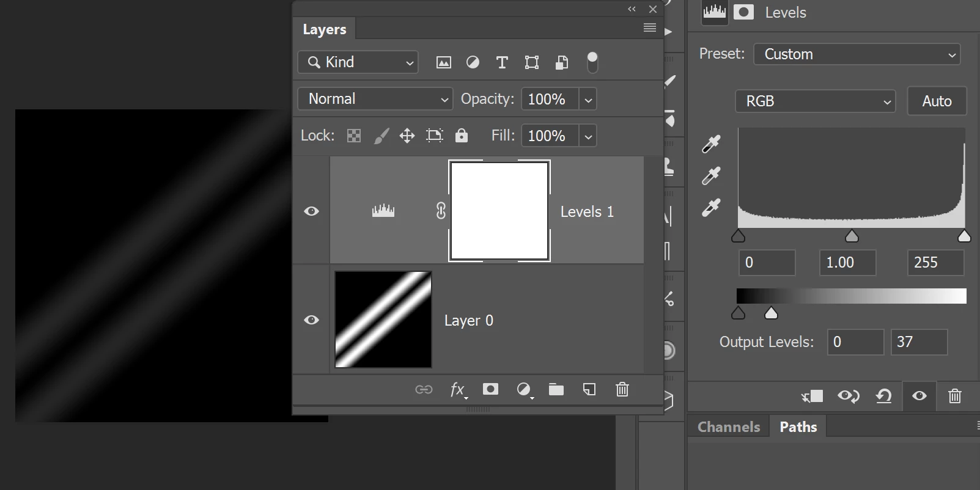
Task: Select the Layer 0 layer name
Action: click(x=469, y=320)
